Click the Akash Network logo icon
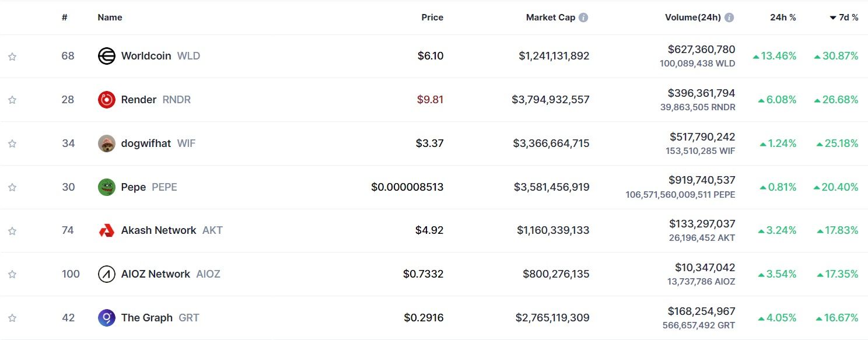Image resolution: width=868 pixels, height=340 pixels. [107, 230]
